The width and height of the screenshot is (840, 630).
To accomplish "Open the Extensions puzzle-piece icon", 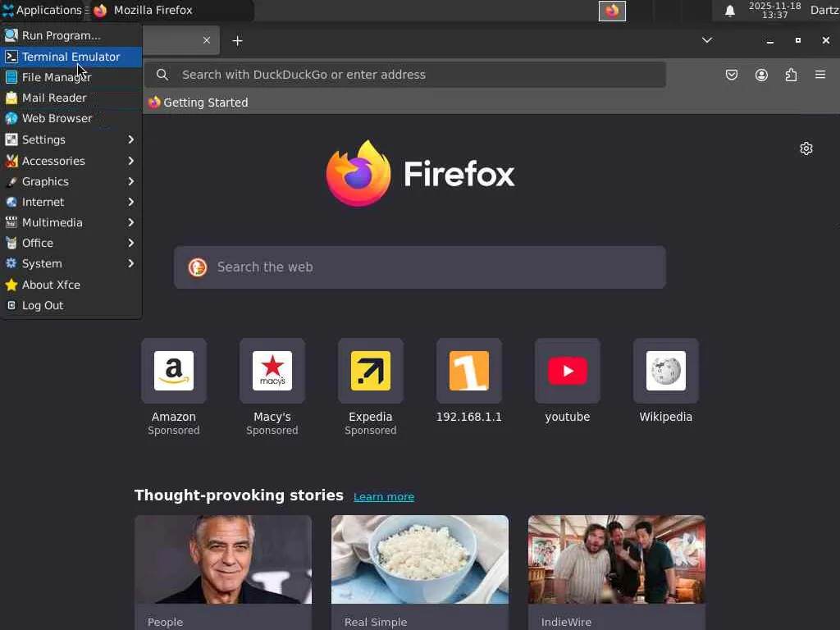I will pyautogui.click(x=791, y=75).
